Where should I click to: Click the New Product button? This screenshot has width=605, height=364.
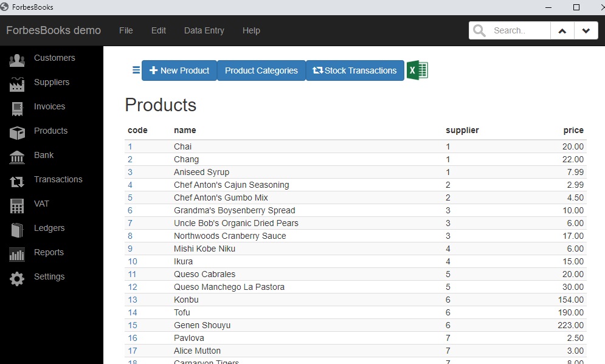coord(179,70)
